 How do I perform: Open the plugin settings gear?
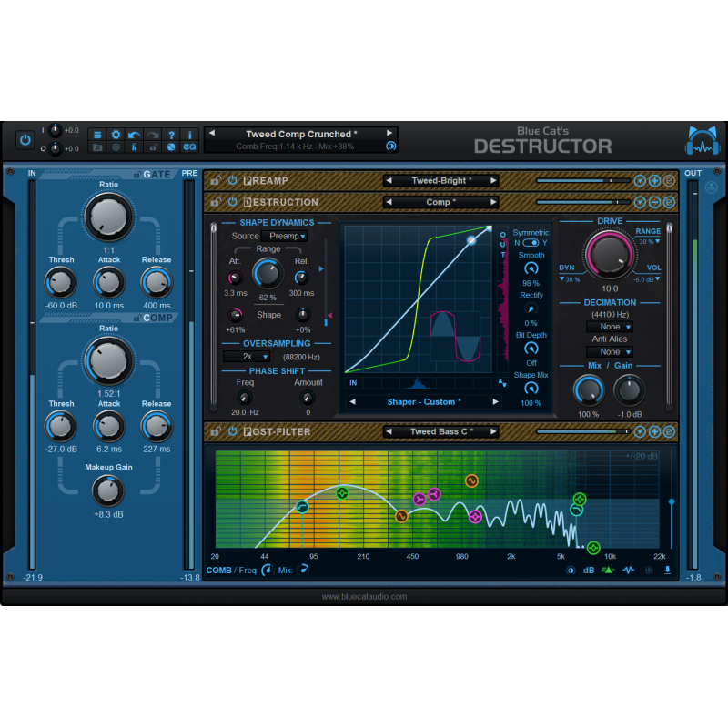tap(116, 135)
